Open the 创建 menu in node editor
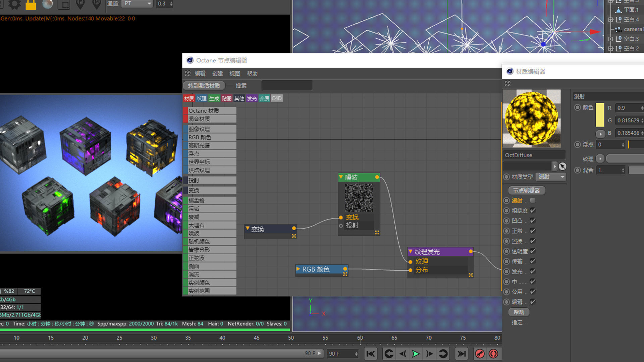 pyautogui.click(x=217, y=73)
